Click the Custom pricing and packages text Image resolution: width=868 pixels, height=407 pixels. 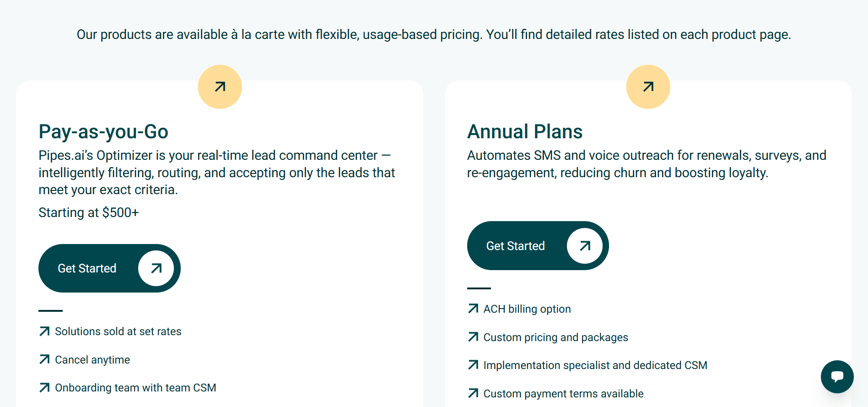[x=555, y=337]
